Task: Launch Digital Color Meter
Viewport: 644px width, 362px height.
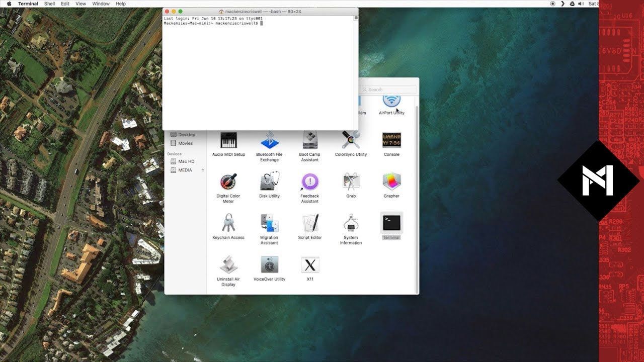Action: click(x=228, y=182)
